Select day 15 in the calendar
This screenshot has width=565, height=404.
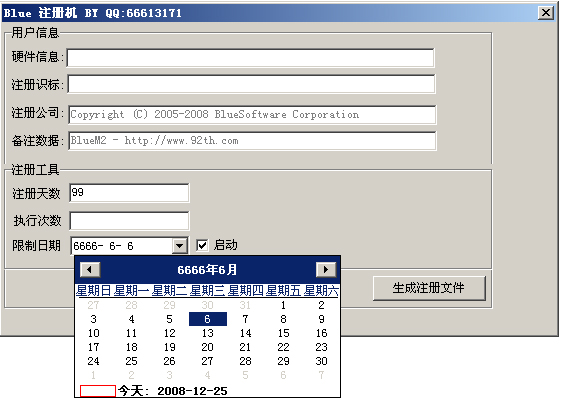coord(283,333)
